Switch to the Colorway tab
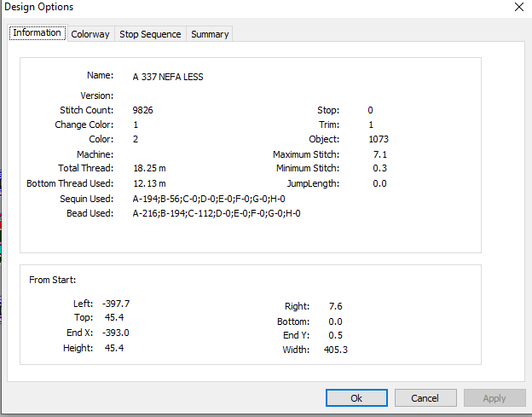This screenshot has height=417, width=532. [90, 34]
